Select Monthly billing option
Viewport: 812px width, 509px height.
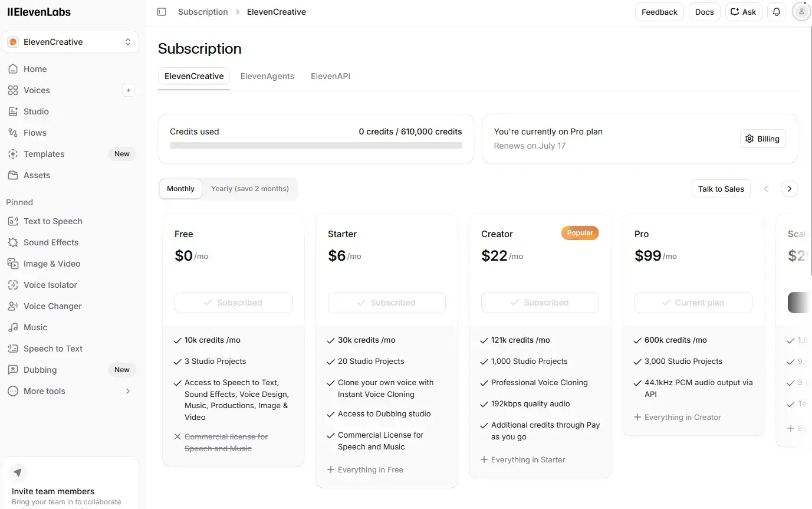pyautogui.click(x=180, y=189)
